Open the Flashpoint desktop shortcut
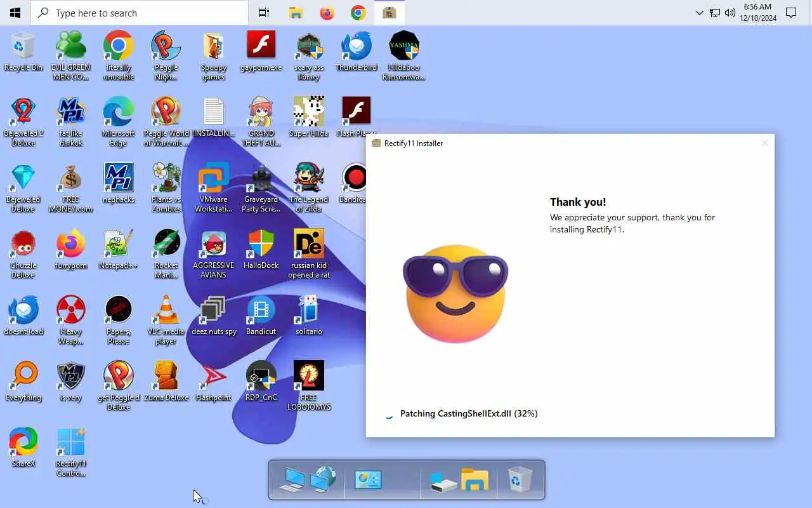 click(x=214, y=382)
